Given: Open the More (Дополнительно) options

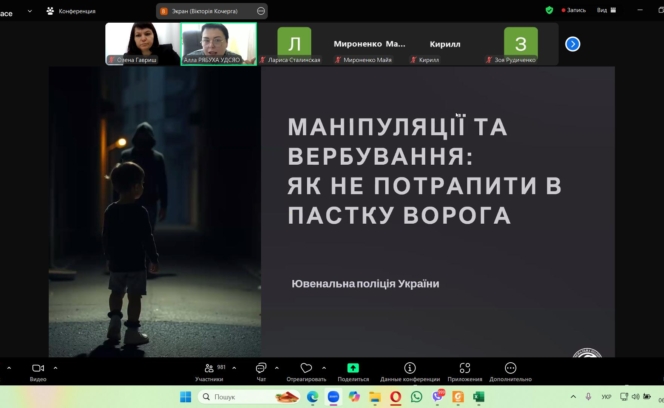Looking at the screenshot, I should (510, 370).
